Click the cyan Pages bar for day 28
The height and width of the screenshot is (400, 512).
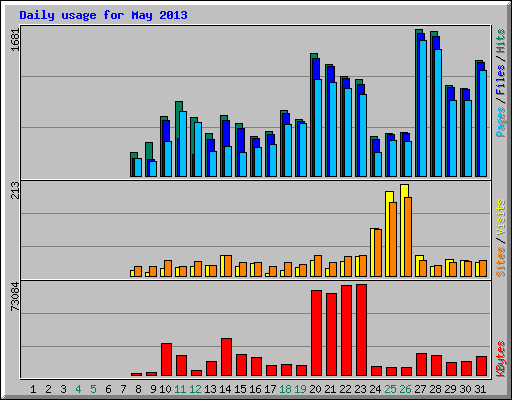pyautogui.click(x=438, y=113)
